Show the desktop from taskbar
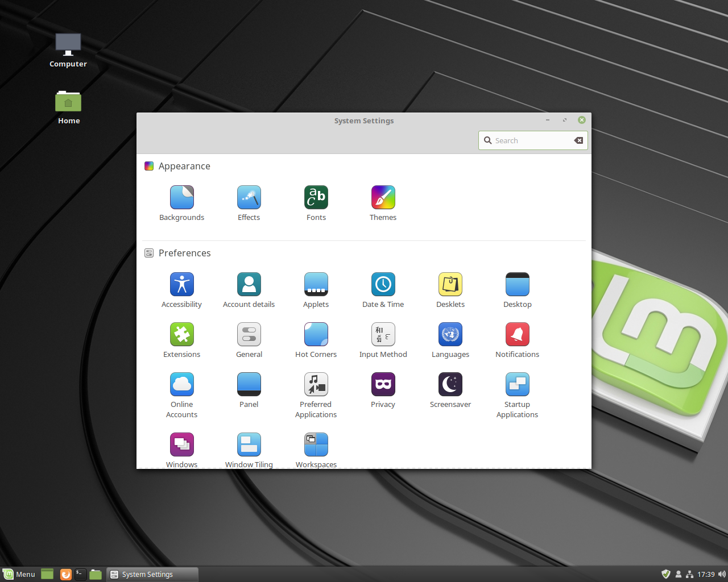728x582 pixels. (47, 574)
